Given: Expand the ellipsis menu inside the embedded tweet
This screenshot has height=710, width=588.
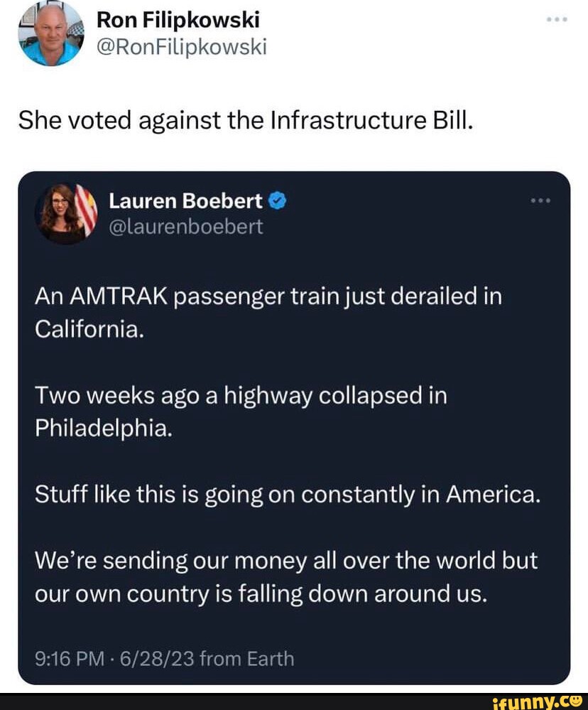Looking at the screenshot, I should [x=542, y=200].
